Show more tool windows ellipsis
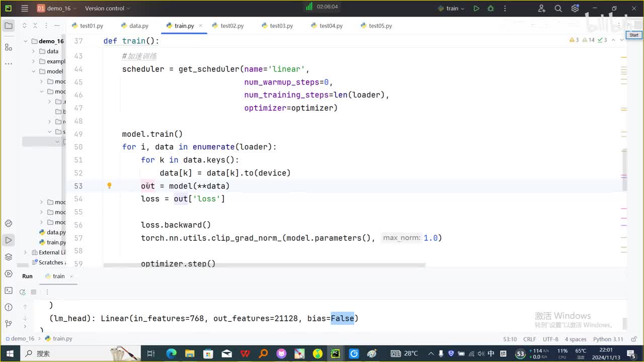This screenshot has width=644, height=362. [9, 64]
